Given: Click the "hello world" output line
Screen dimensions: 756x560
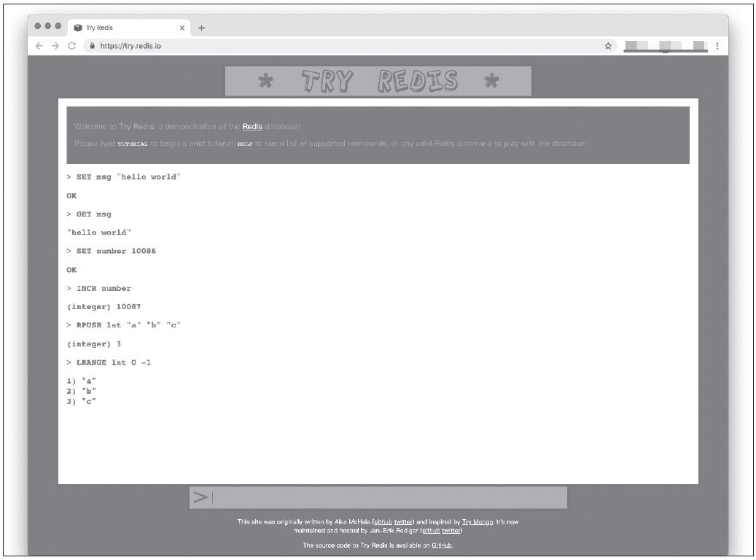Looking at the screenshot, I should coord(99,233).
